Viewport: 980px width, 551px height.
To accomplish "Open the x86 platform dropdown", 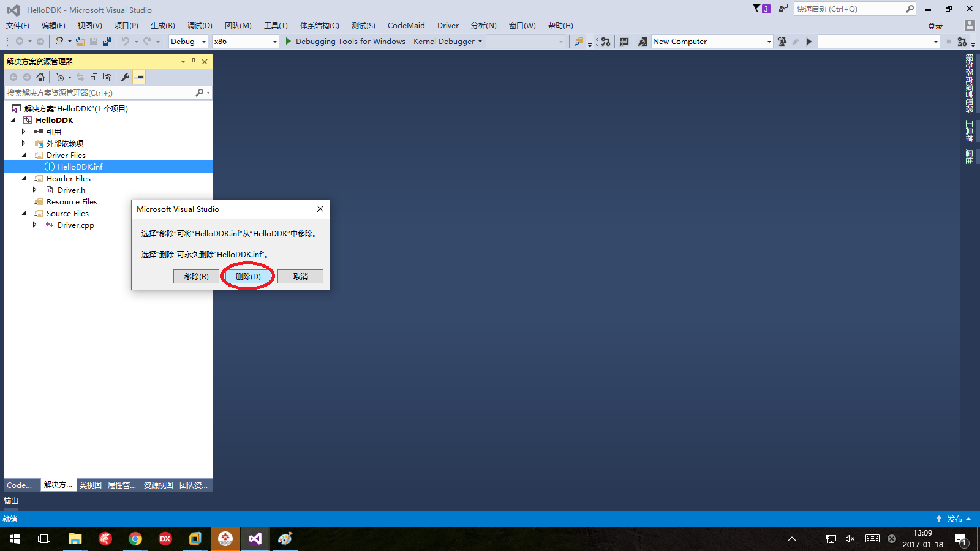I will pyautogui.click(x=246, y=42).
